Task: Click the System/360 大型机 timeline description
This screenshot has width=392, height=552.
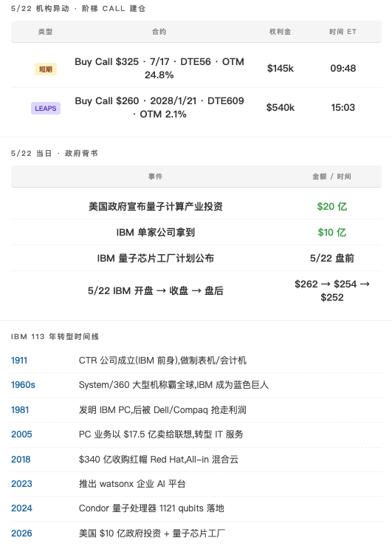Action: pos(173,385)
